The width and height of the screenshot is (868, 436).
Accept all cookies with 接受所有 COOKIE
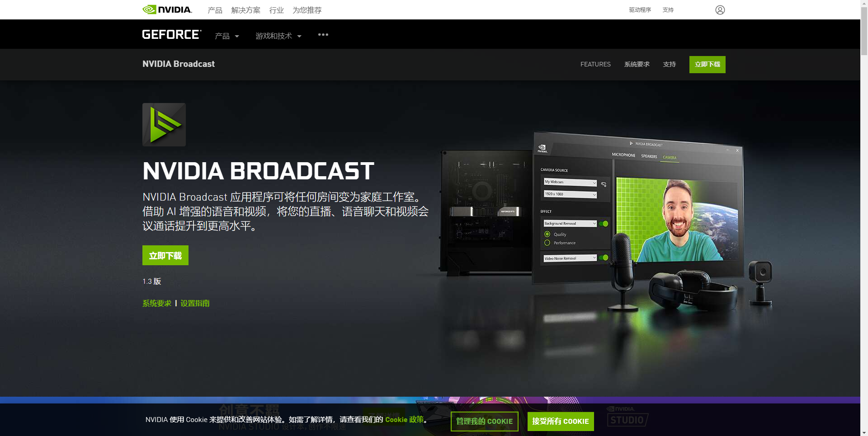561,421
